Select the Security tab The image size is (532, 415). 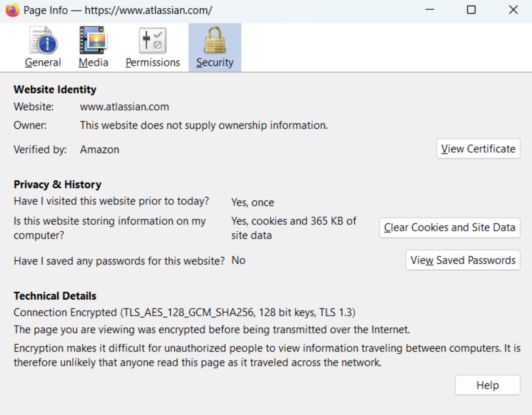pos(215,47)
